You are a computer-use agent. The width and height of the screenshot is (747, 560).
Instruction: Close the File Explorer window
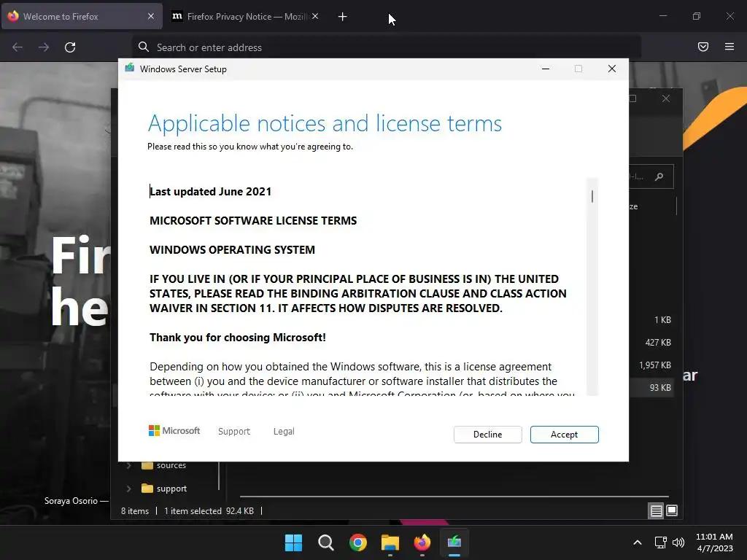(x=666, y=98)
